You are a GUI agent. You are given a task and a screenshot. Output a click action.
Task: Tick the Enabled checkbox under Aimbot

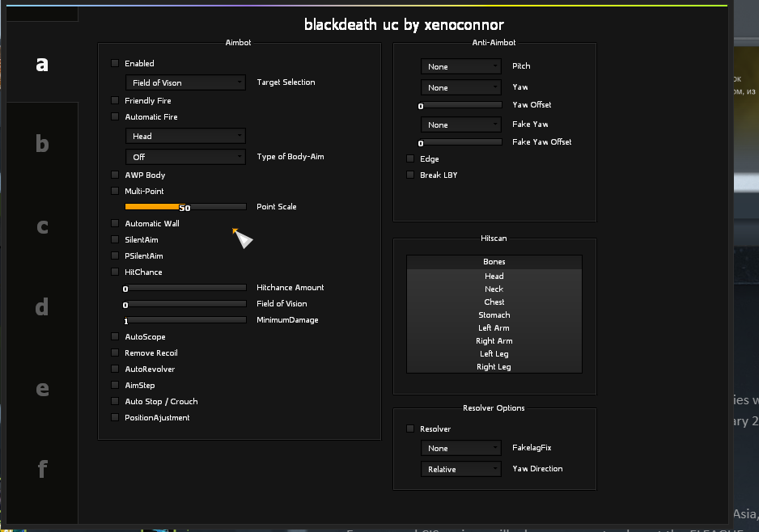115,63
